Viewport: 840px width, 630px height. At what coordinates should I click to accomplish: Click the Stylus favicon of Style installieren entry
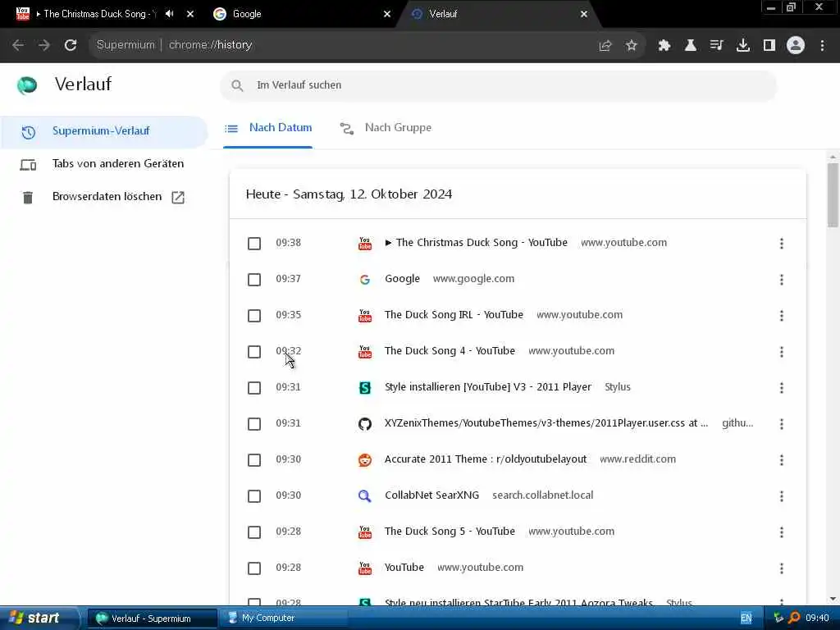coord(365,388)
